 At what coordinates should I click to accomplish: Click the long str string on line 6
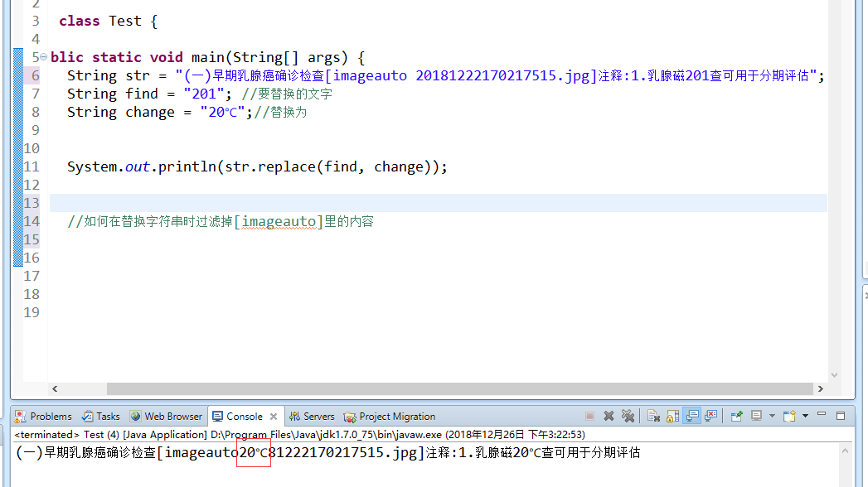click(496, 75)
